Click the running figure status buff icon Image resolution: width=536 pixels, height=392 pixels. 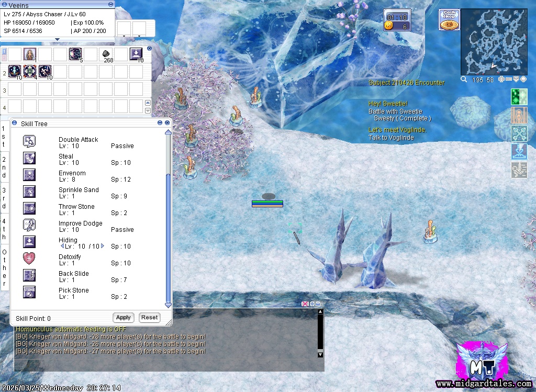tap(519, 170)
